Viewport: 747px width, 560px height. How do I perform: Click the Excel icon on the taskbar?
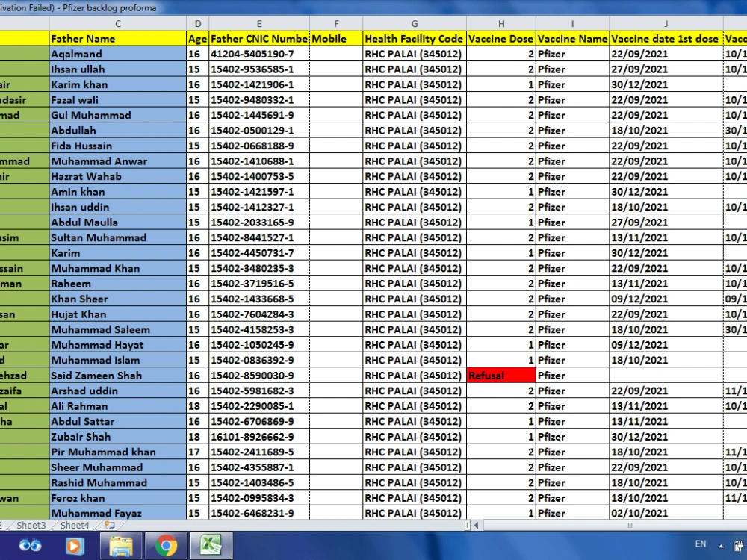pos(211,545)
